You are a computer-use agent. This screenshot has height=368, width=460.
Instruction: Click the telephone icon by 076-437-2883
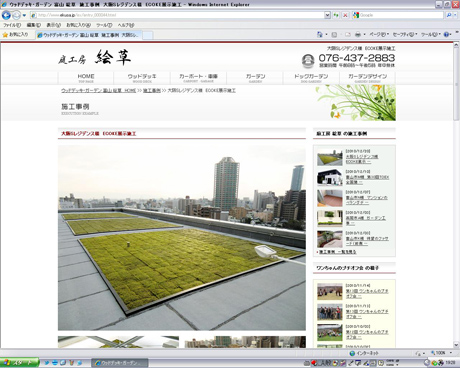pos(308,61)
